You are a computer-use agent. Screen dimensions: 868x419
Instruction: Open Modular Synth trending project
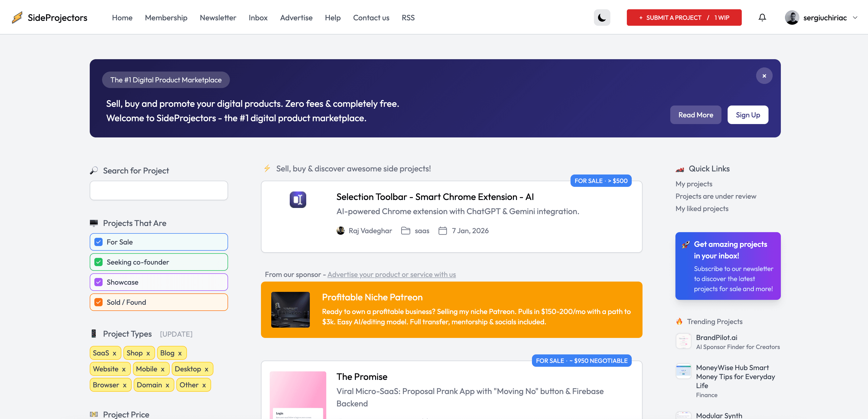coord(719,415)
